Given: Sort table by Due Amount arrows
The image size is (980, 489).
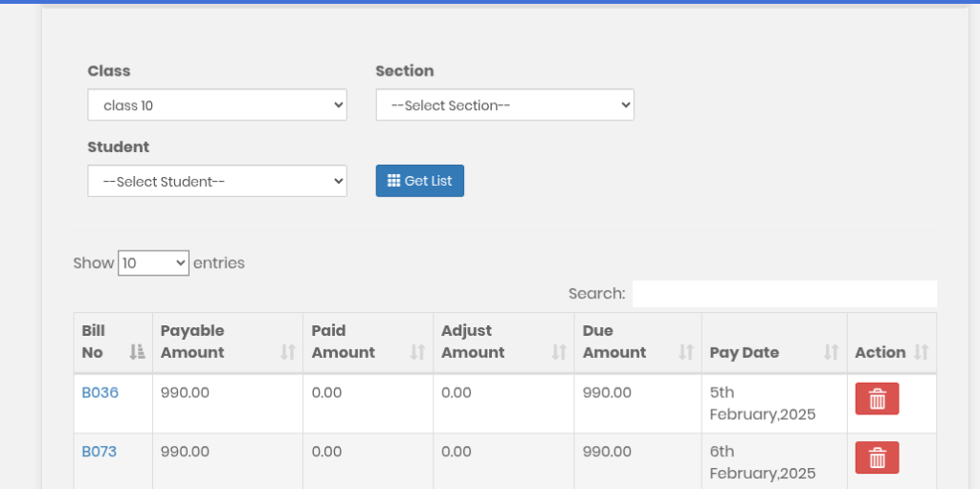Looking at the screenshot, I should coord(686,352).
